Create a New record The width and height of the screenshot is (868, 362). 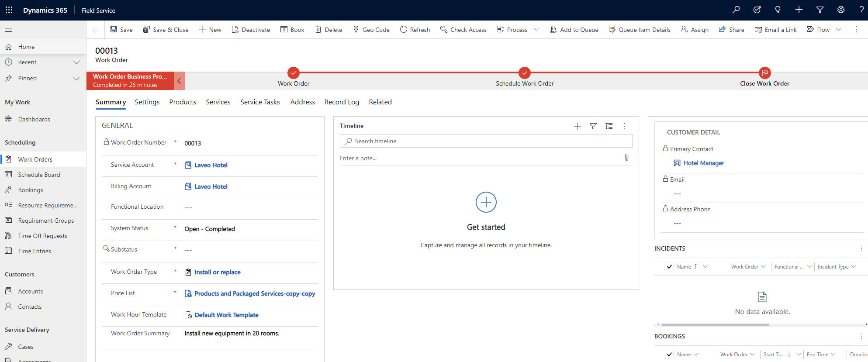(210, 30)
